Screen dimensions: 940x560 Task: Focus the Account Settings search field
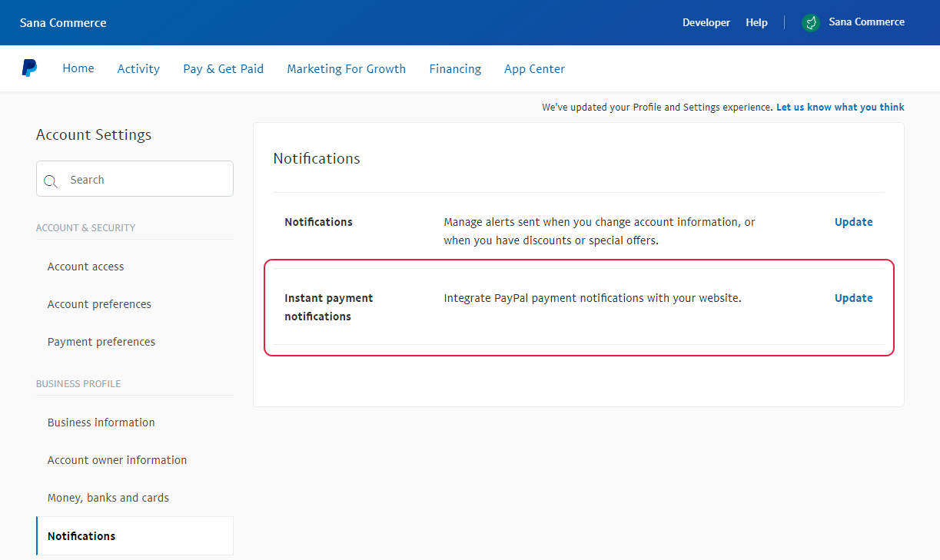click(x=135, y=179)
